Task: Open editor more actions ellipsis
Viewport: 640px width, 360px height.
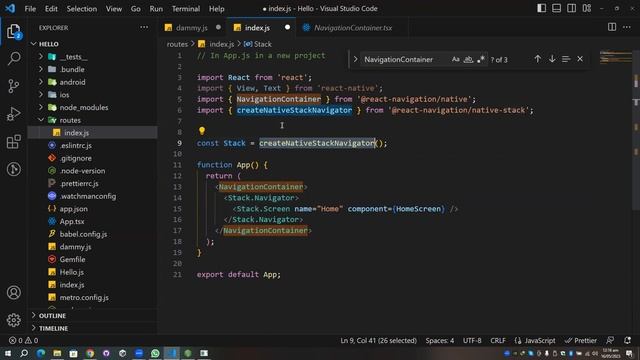Action: point(627,27)
